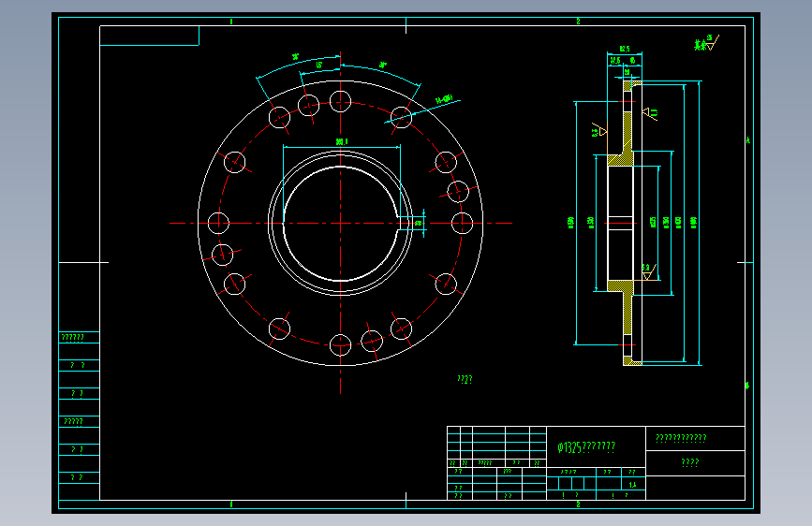Select the horizontal dimension text above the central bore
The height and width of the screenshot is (526, 812).
click(x=342, y=141)
